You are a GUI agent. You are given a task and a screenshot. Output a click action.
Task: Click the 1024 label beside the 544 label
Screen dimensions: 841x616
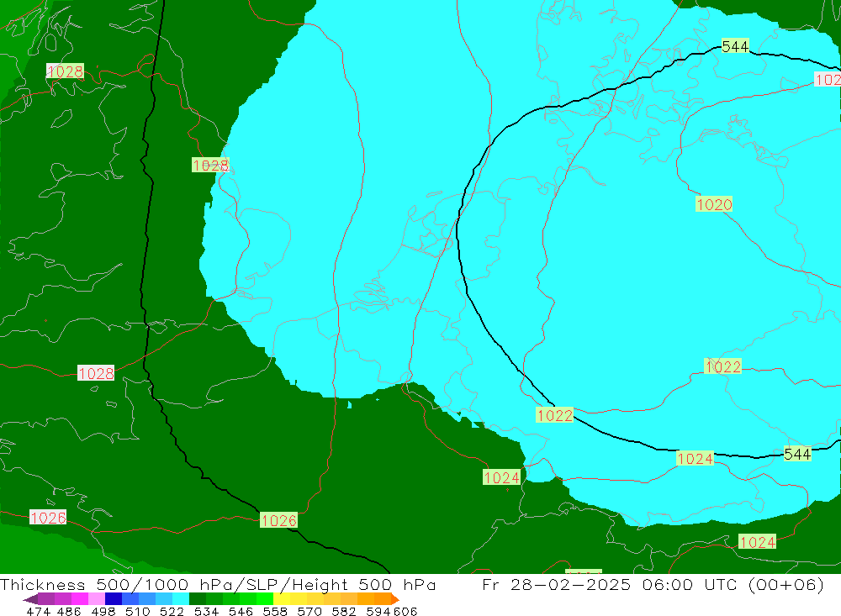point(696,458)
